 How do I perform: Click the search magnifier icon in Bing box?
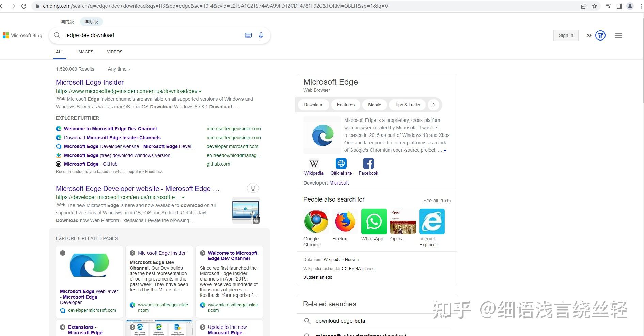pos(57,35)
